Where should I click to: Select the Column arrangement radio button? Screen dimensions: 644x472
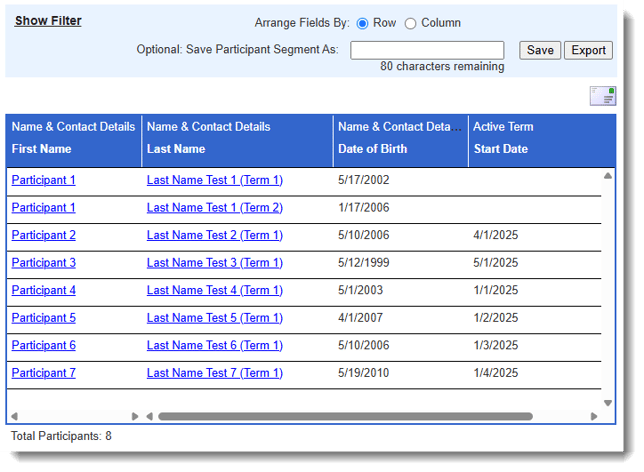coord(410,23)
